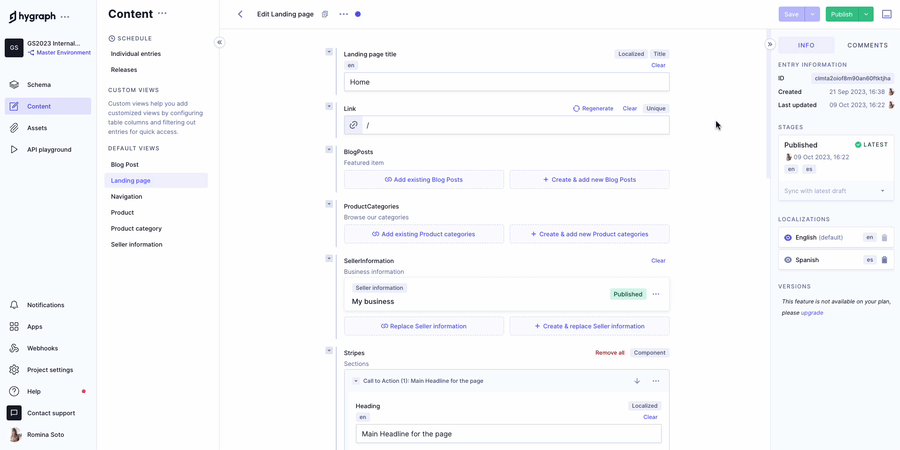The height and width of the screenshot is (450, 900).
Task: Toggle the sidebar layout icon beside Publish
Action: [886, 14]
